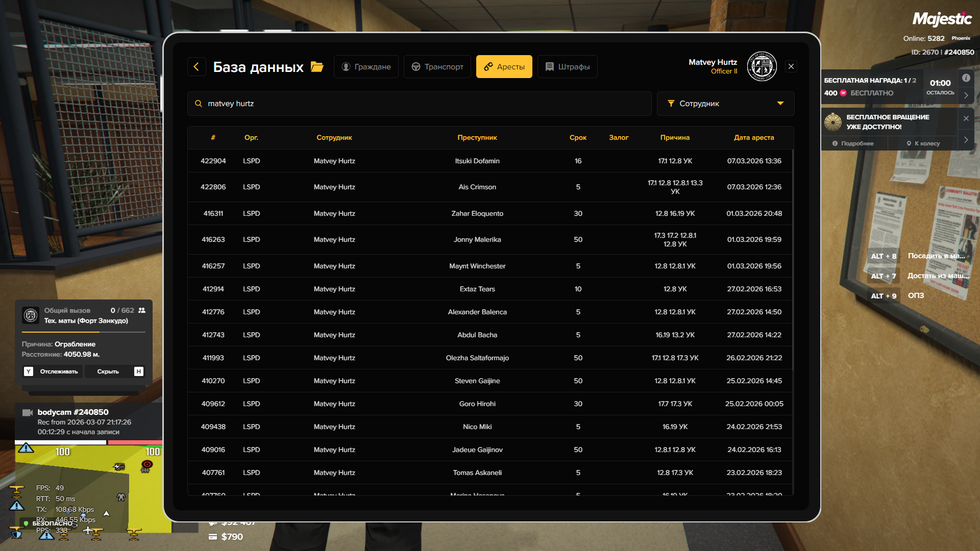Click the LSPD badge avatar of Matvey Hurtz

tap(762, 66)
